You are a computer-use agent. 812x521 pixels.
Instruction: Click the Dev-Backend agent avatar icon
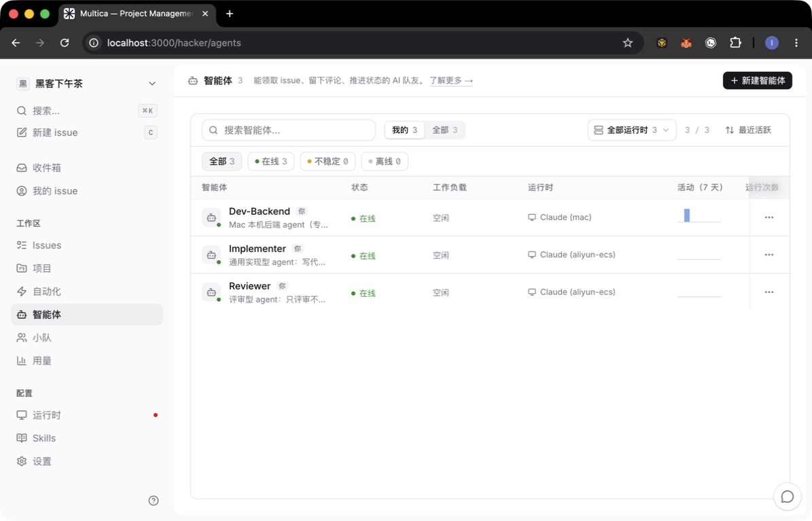(x=211, y=217)
